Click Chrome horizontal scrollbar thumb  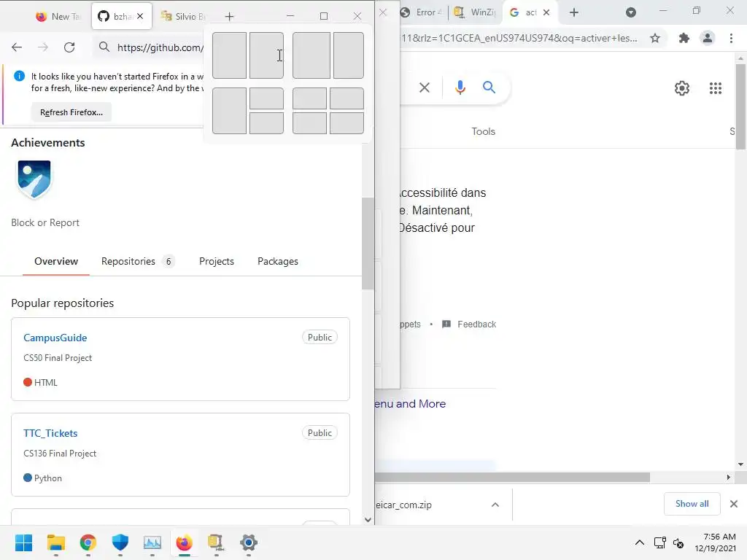[x=512, y=477]
